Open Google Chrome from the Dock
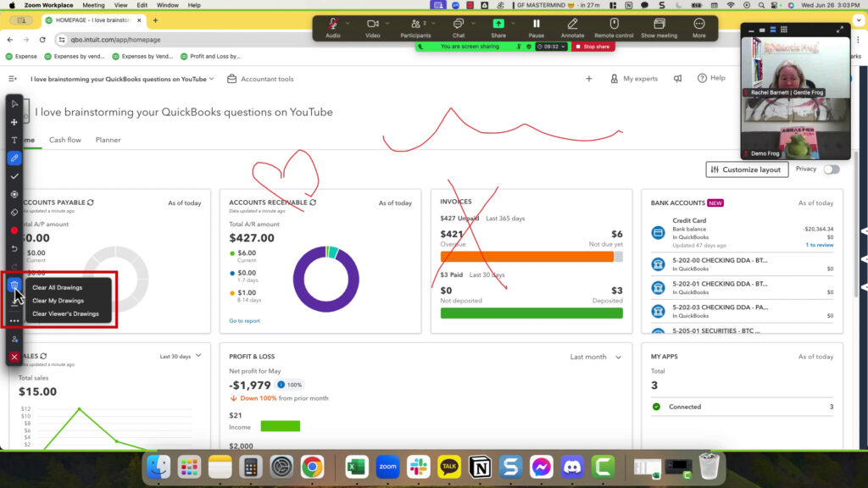This screenshot has height=488, width=868. click(312, 466)
